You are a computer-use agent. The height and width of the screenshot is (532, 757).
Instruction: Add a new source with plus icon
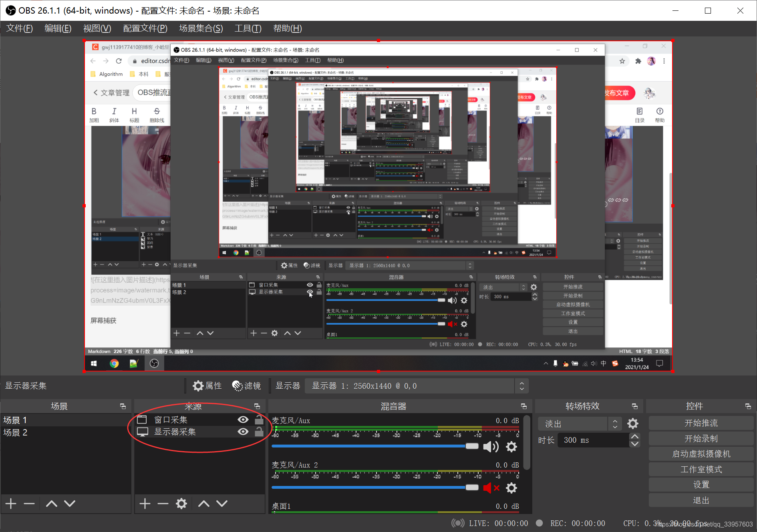[x=145, y=504]
